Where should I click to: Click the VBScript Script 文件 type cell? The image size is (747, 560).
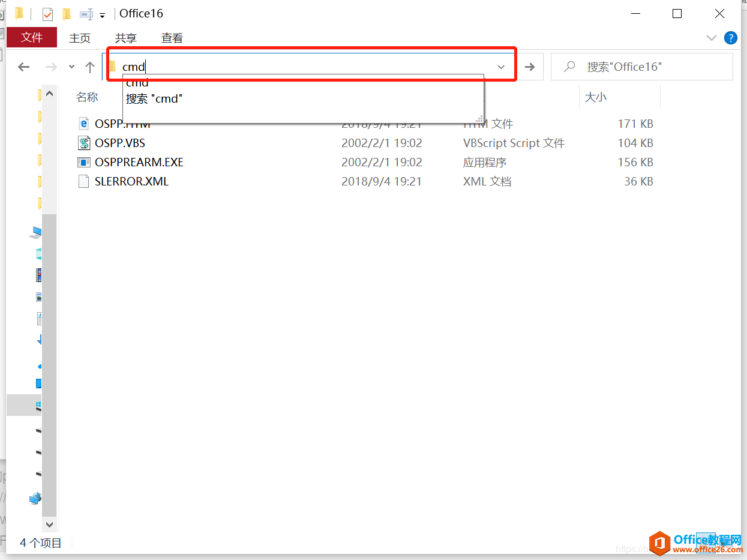tap(514, 143)
